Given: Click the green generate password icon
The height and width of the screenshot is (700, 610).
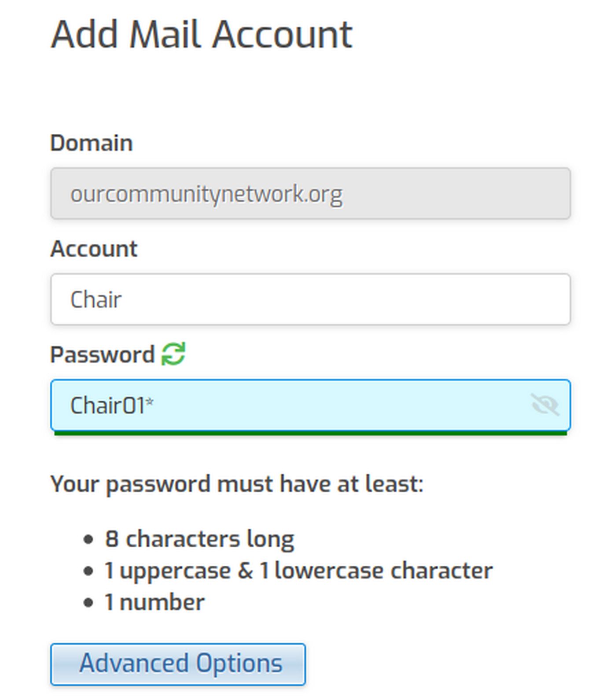Looking at the screenshot, I should pos(173,354).
